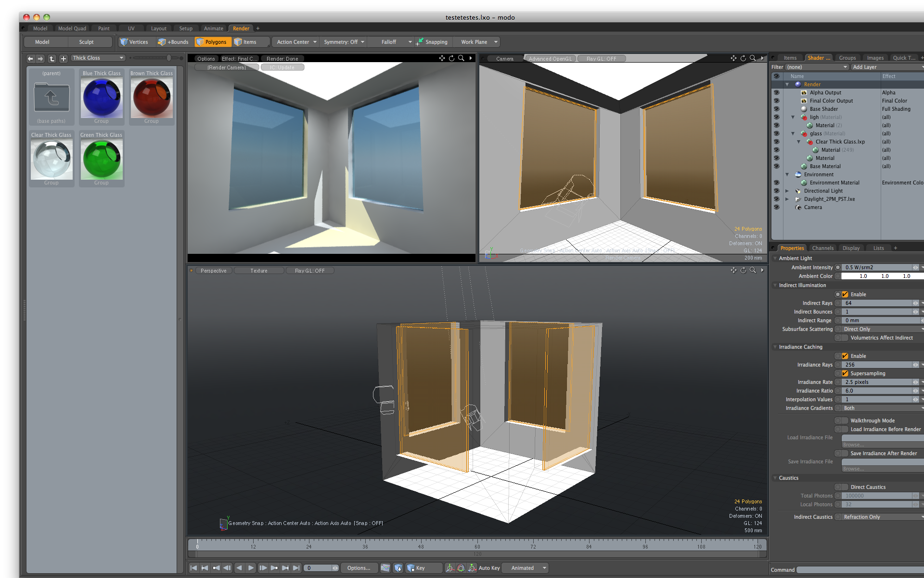Enable the Direct Caustics checkbox
The height and width of the screenshot is (578, 924).
coord(845,487)
